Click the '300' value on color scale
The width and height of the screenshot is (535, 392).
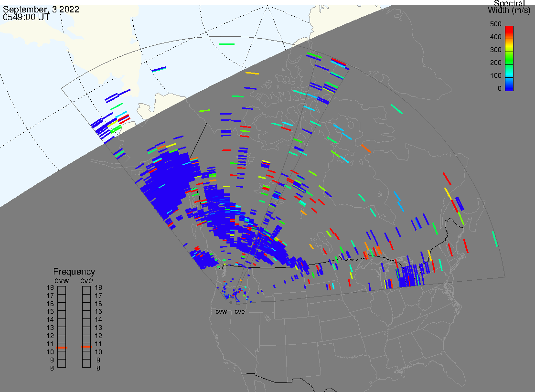pyautogui.click(x=495, y=50)
